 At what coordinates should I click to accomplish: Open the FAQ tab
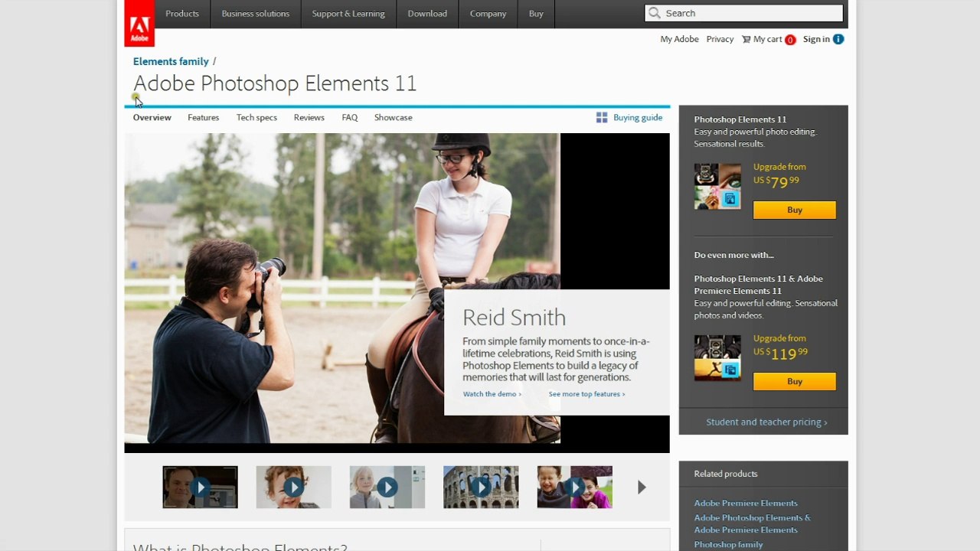tap(350, 117)
